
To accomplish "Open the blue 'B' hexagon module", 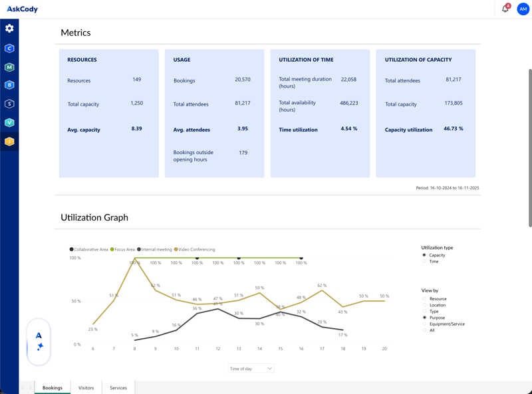I will tap(9, 85).
